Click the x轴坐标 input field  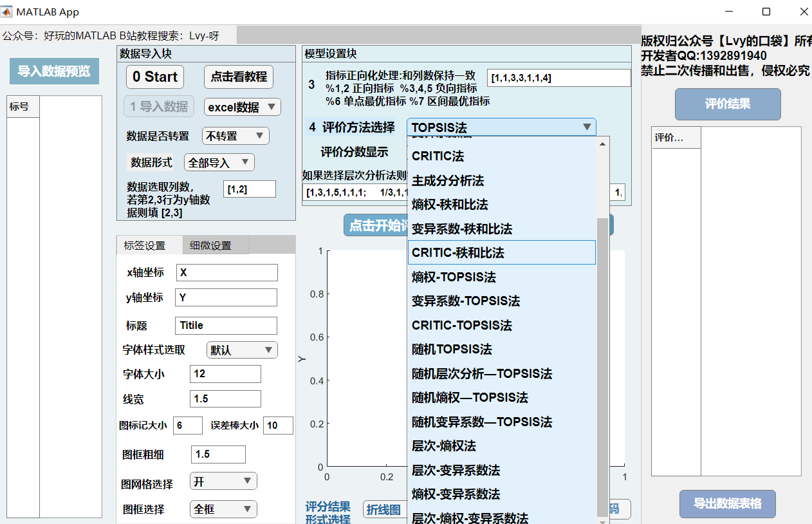click(226, 272)
